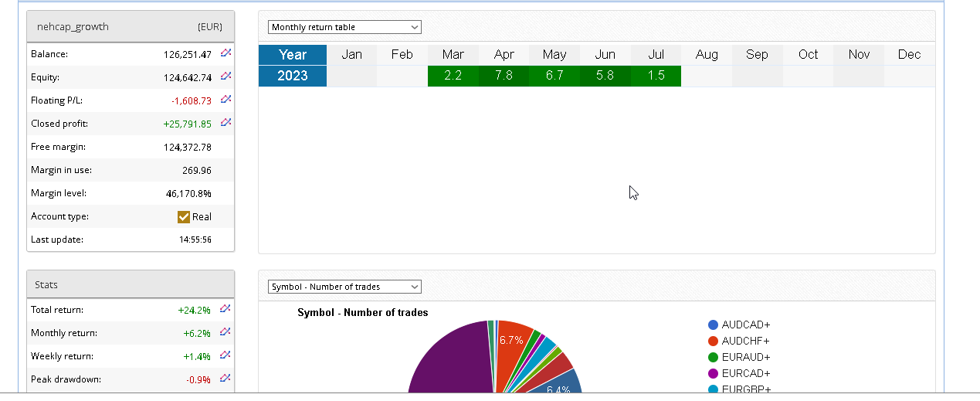
Task: Click the EURAUD+ legend entry
Action: coord(745,358)
